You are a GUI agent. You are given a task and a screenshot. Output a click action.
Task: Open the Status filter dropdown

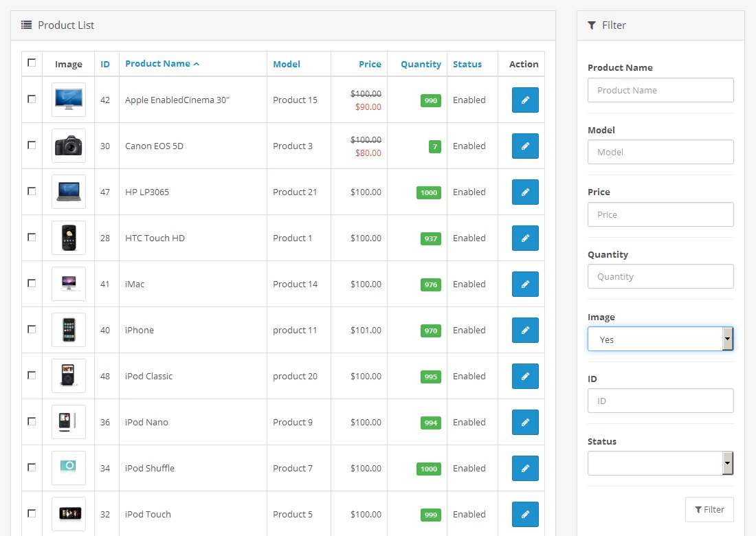tap(660, 463)
